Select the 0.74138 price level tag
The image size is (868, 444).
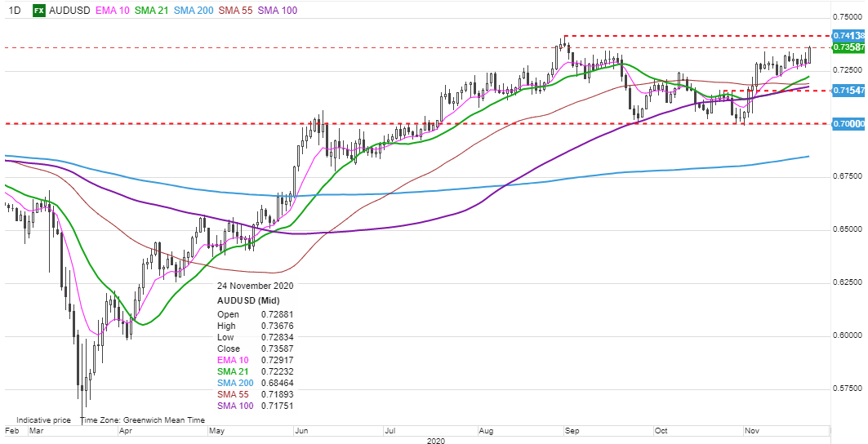pos(848,36)
